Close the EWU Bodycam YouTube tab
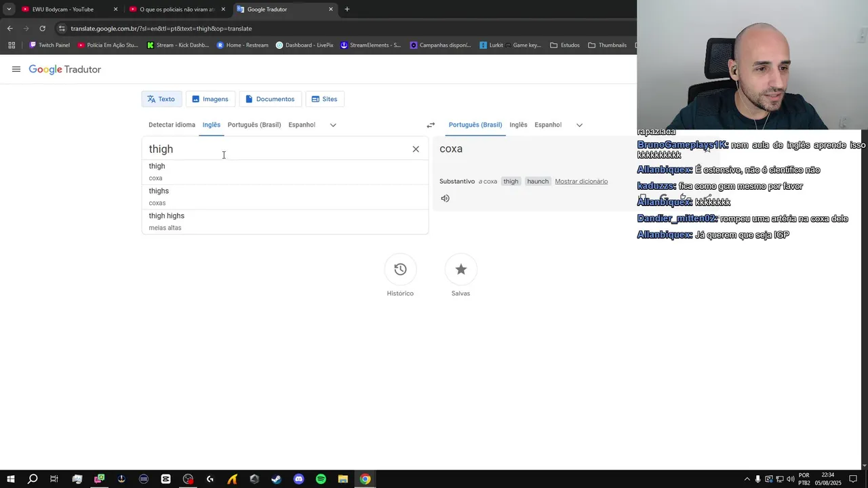The width and height of the screenshot is (868, 488). pyautogui.click(x=115, y=9)
